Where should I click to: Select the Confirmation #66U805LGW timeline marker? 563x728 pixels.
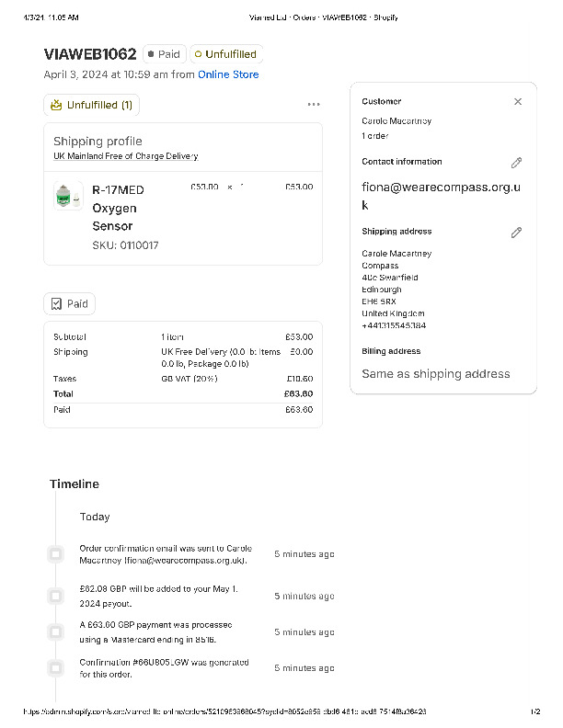pos(56,668)
